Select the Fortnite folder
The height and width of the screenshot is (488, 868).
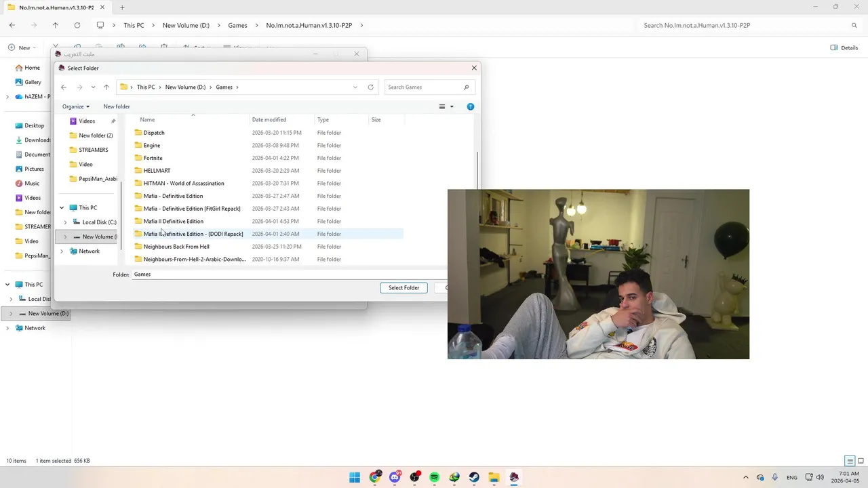[x=153, y=158]
